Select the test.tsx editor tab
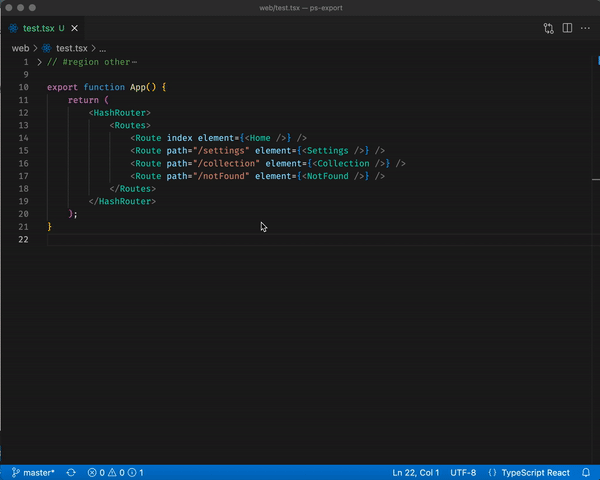The width and height of the screenshot is (600, 480). pos(38,28)
